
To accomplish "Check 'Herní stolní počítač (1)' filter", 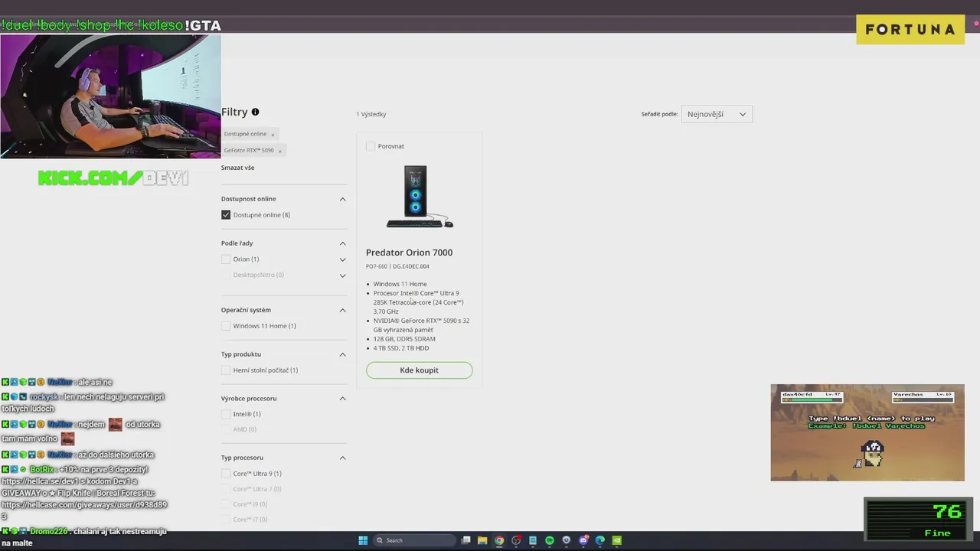I will coord(226,370).
